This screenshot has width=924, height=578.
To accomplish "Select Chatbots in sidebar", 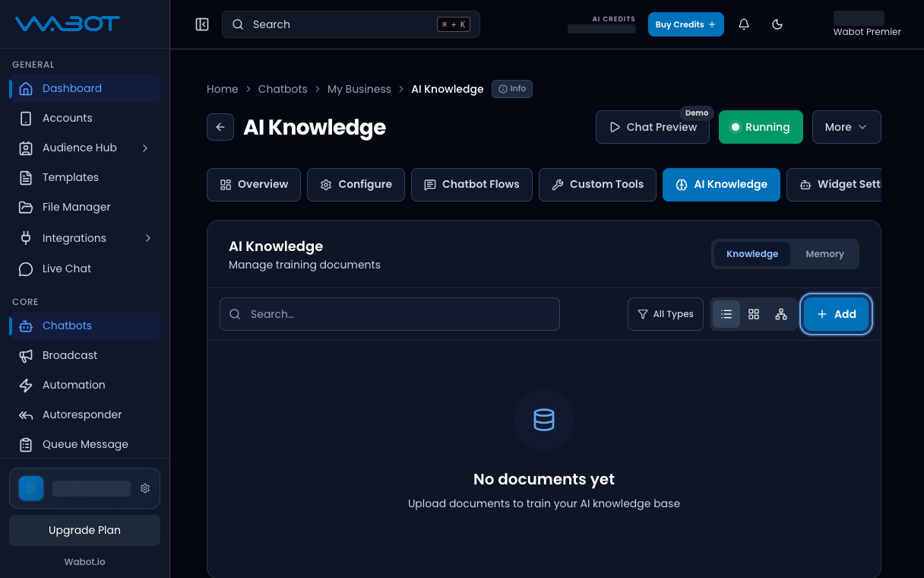I will (x=84, y=326).
